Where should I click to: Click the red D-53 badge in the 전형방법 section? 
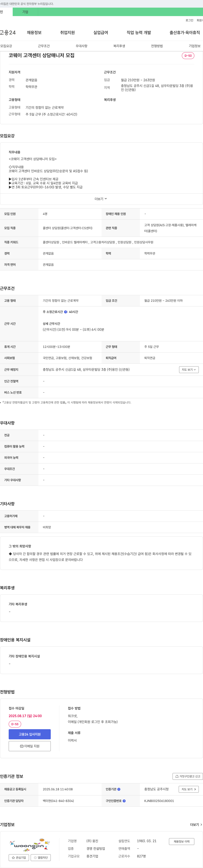click(x=15, y=724)
